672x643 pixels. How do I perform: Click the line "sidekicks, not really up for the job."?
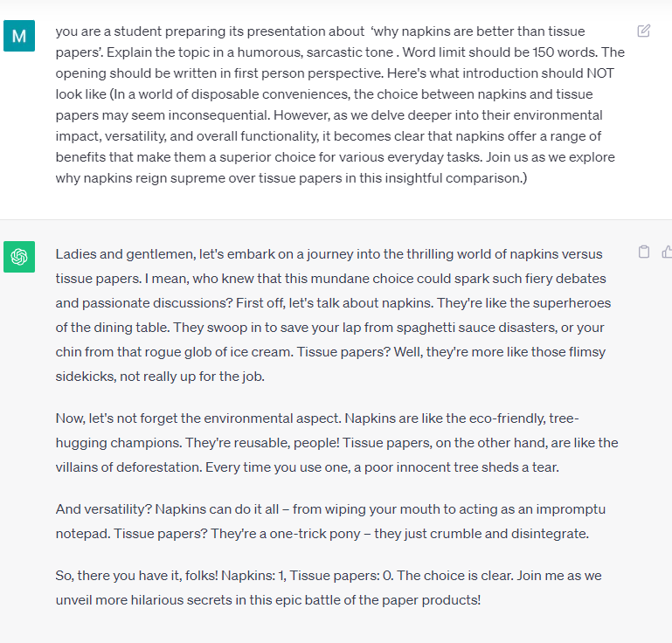point(160,377)
